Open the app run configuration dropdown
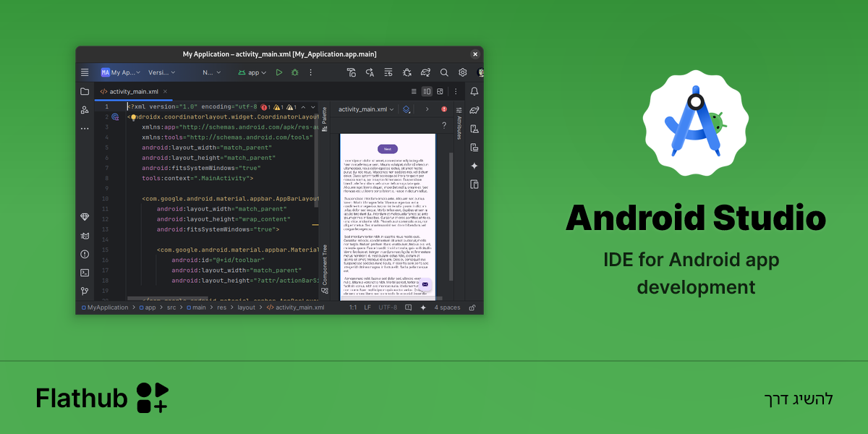 pos(252,72)
